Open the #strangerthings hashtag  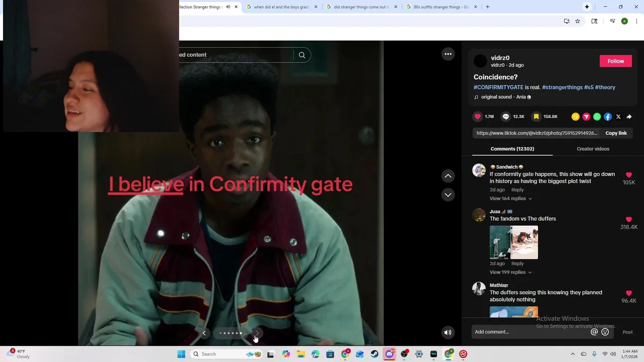point(562,87)
